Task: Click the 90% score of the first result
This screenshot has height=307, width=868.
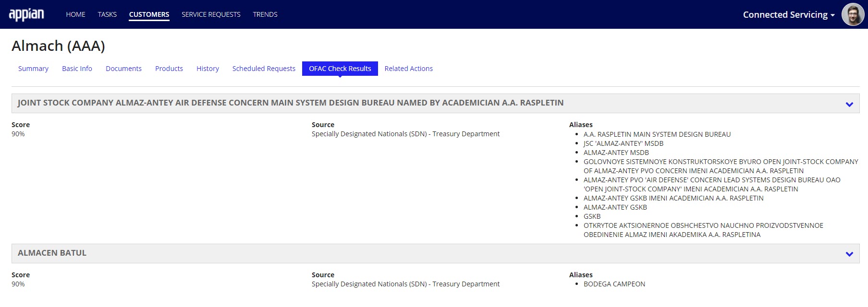Action: click(x=18, y=134)
